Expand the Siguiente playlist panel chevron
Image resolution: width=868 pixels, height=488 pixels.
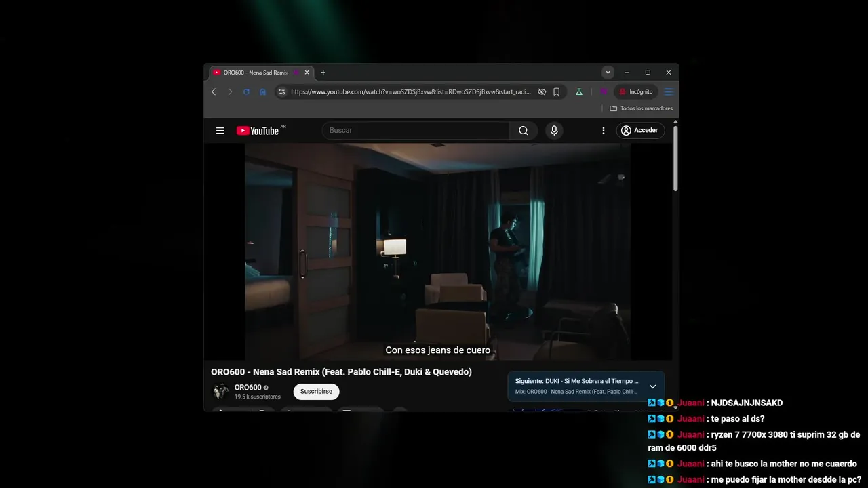click(x=652, y=386)
